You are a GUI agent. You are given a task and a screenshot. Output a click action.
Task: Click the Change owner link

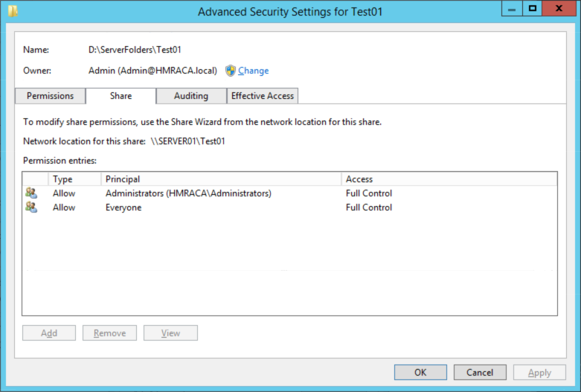[254, 71]
